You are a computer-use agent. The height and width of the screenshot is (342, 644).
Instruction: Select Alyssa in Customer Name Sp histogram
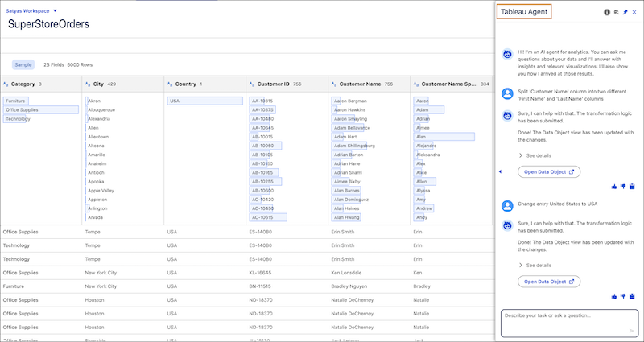[x=422, y=191]
